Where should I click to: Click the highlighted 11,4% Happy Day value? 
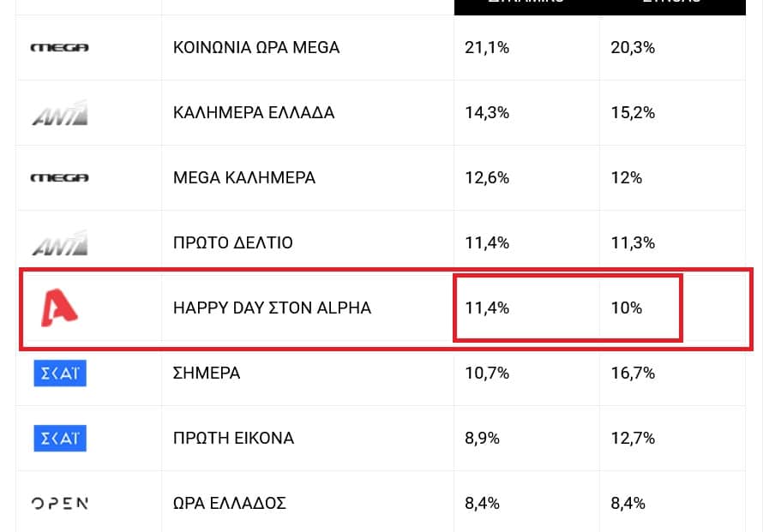pos(487,308)
